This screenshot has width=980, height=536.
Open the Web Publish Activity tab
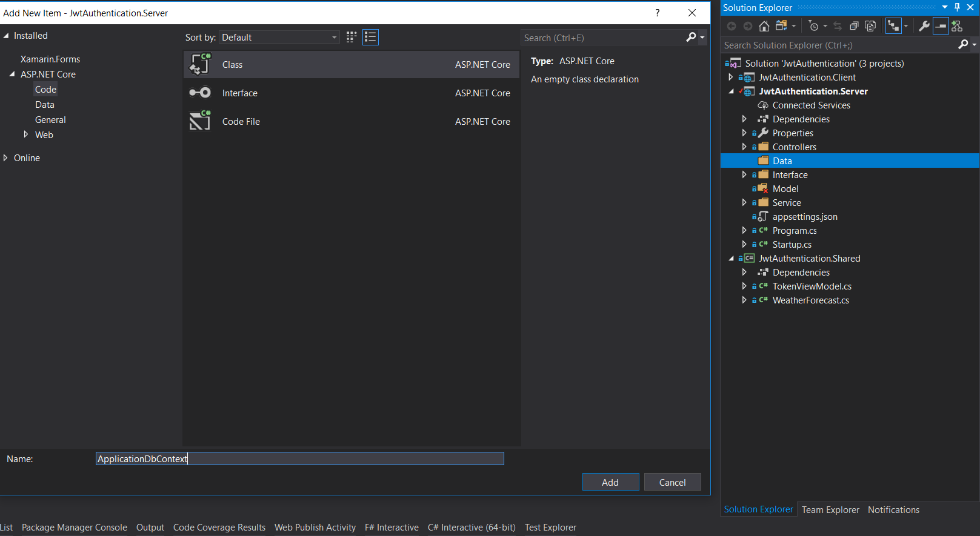point(315,527)
